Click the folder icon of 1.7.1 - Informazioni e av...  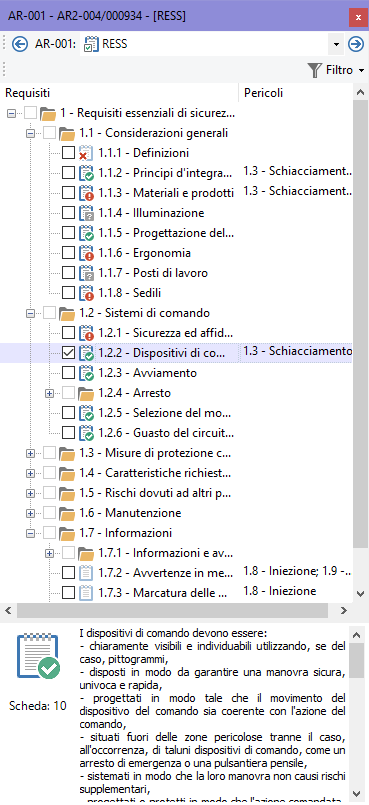tap(86, 553)
